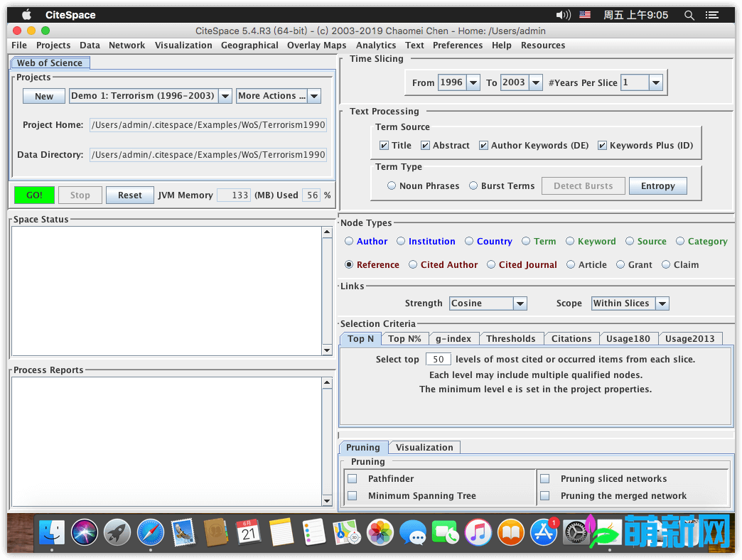Check Pruning the merged network

[544, 495]
